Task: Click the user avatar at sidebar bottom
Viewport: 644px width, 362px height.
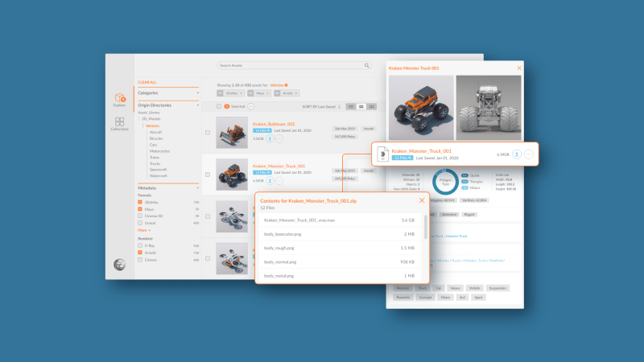Action: (119, 265)
